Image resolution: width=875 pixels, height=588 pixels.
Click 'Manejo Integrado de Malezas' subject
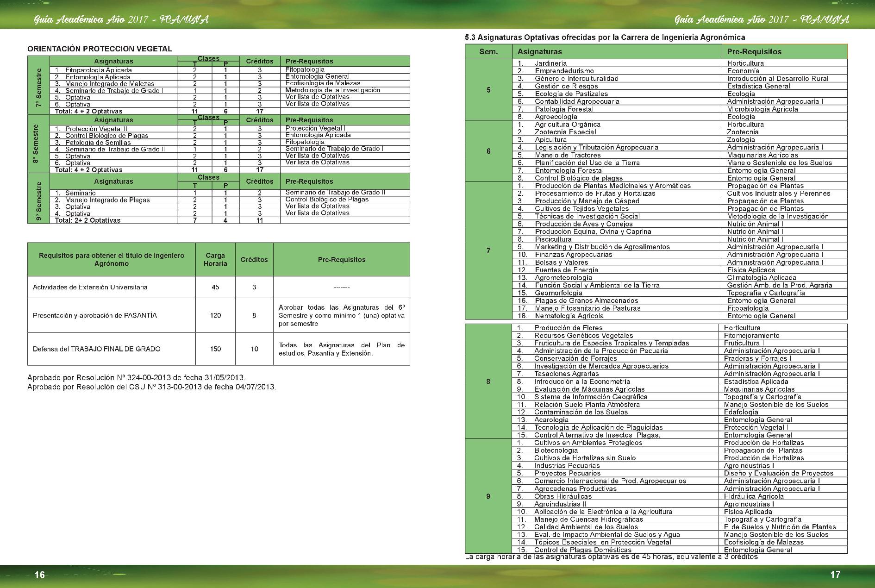click(x=109, y=84)
